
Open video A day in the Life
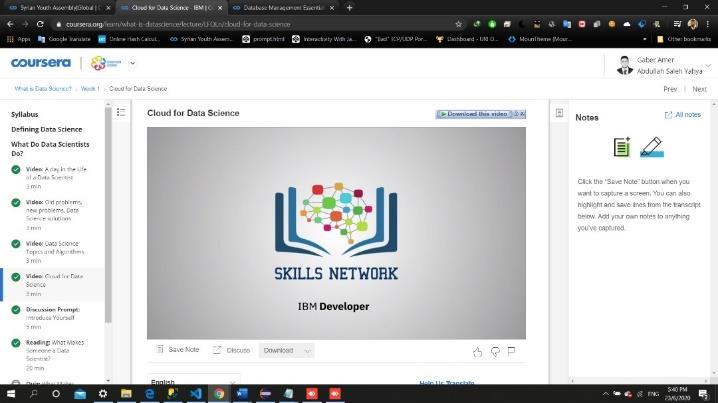pos(53,178)
